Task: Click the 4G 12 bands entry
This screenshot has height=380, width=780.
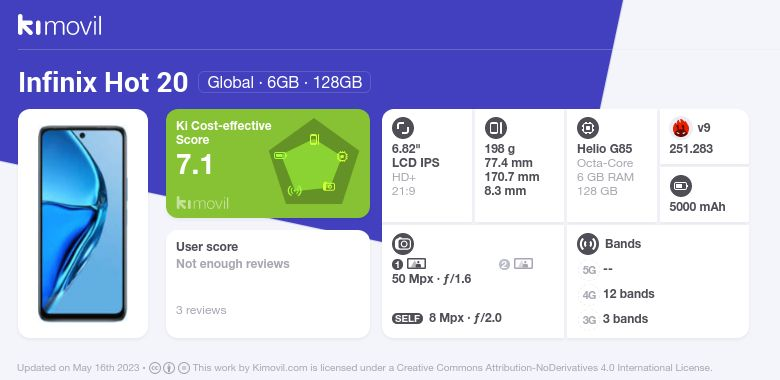Action: click(617, 294)
